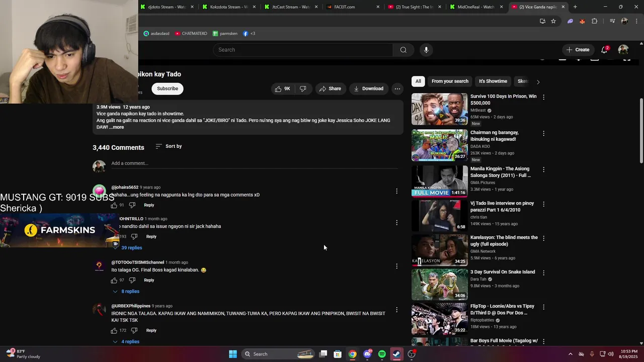Click the YouTube search input field
The image size is (644, 362).
point(303,50)
